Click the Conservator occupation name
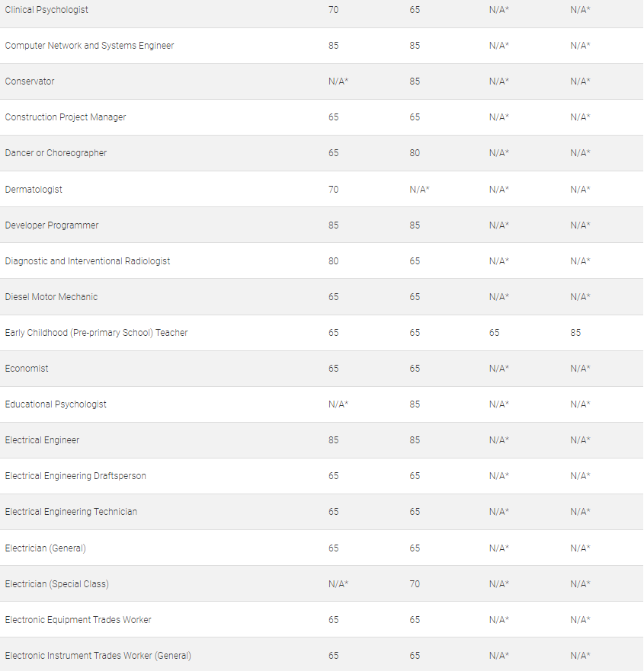 coord(30,81)
